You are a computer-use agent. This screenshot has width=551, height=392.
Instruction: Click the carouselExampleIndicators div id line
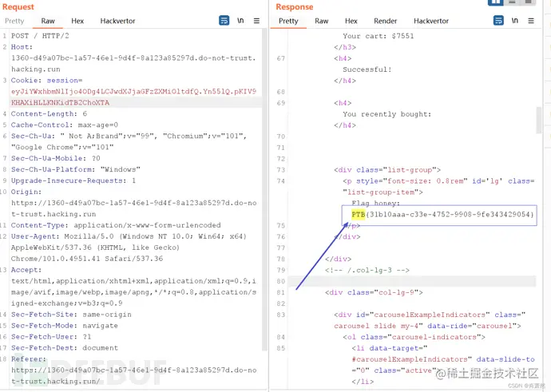(430, 315)
